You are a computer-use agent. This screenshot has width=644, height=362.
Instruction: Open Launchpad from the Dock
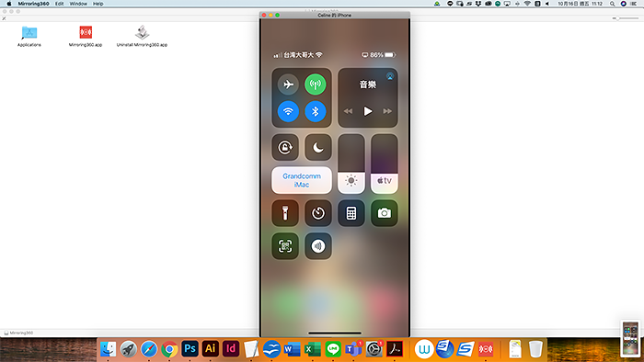(129, 349)
